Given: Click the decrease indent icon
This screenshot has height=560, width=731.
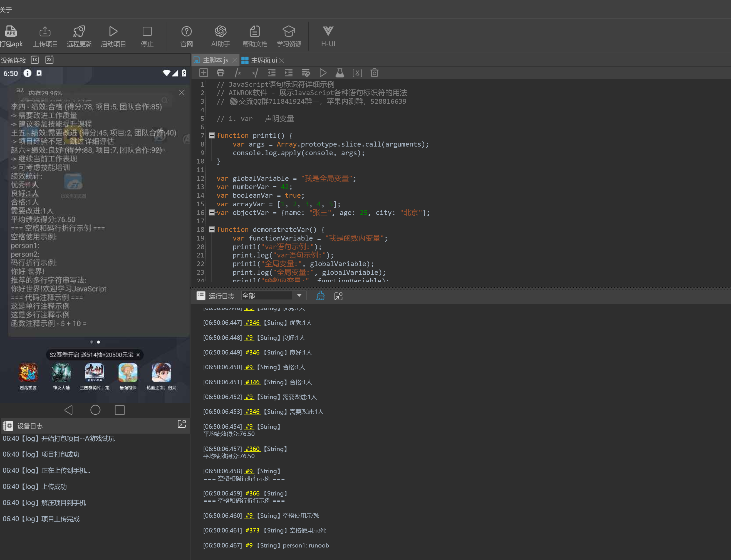Looking at the screenshot, I should (272, 73).
